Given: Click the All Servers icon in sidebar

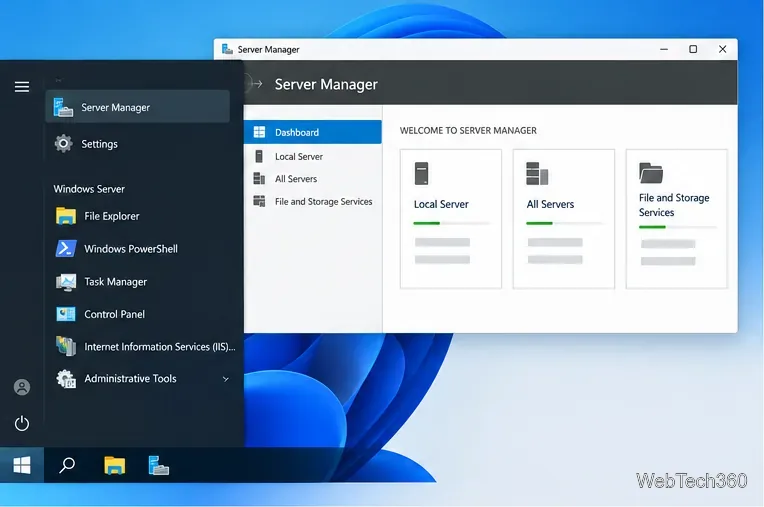Looking at the screenshot, I should [259, 179].
